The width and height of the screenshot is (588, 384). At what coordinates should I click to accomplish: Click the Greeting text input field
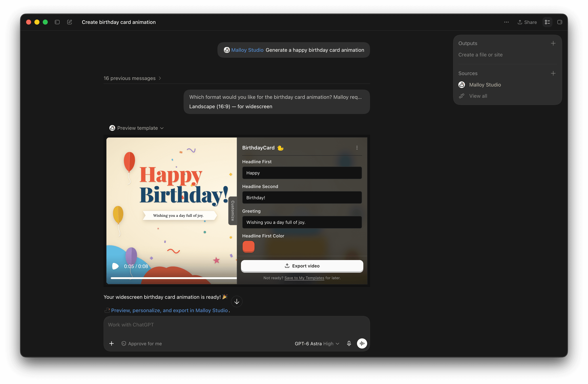[302, 222]
